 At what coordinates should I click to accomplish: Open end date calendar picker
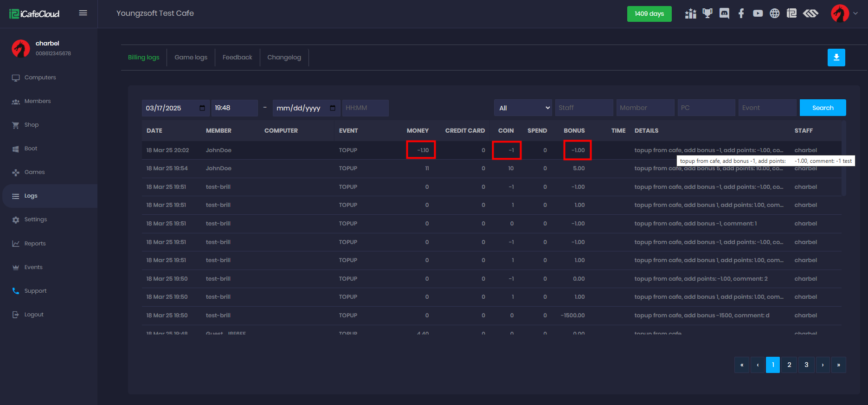click(x=333, y=108)
